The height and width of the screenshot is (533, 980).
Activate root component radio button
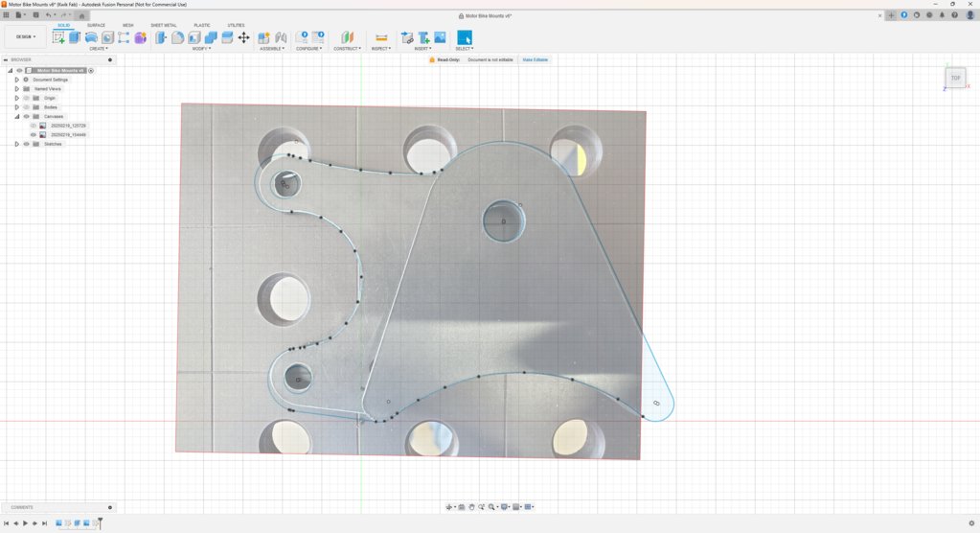(x=91, y=71)
